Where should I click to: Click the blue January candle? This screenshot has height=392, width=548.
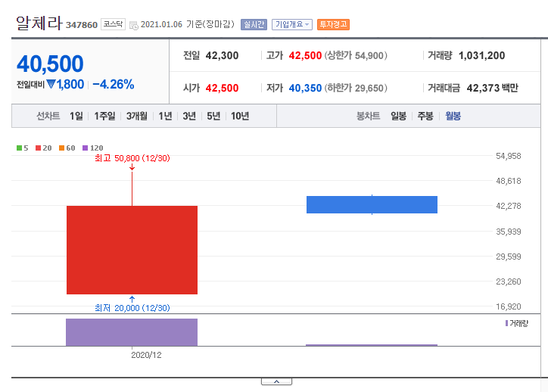coord(372,205)
